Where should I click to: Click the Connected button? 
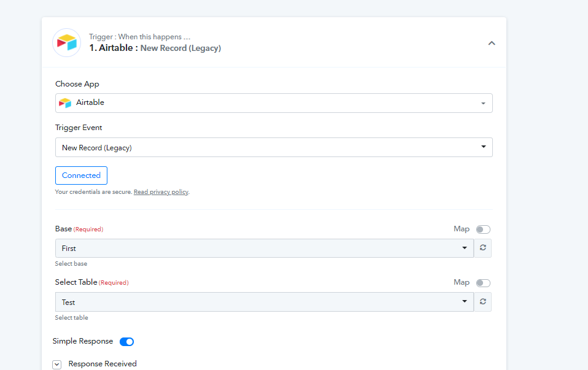[x=81, y=175]
